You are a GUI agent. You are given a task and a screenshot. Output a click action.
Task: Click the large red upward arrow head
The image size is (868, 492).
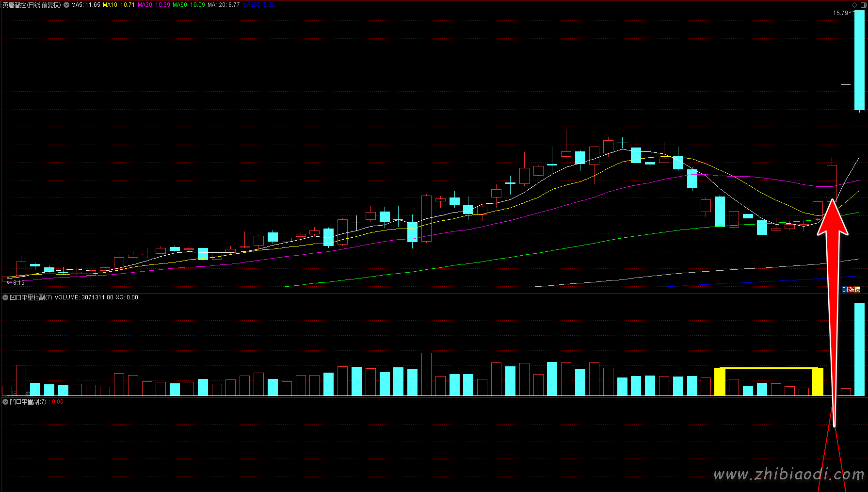(833, 218)
